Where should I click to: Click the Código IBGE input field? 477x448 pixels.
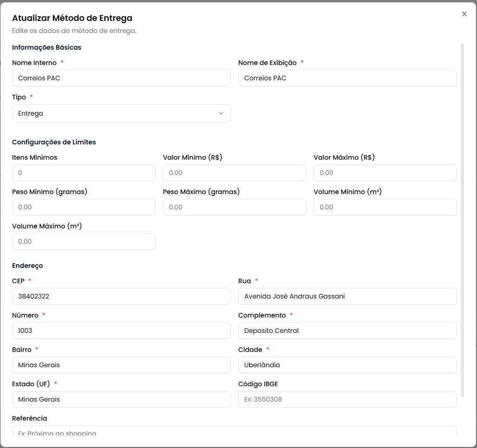[x=347, y=399]
